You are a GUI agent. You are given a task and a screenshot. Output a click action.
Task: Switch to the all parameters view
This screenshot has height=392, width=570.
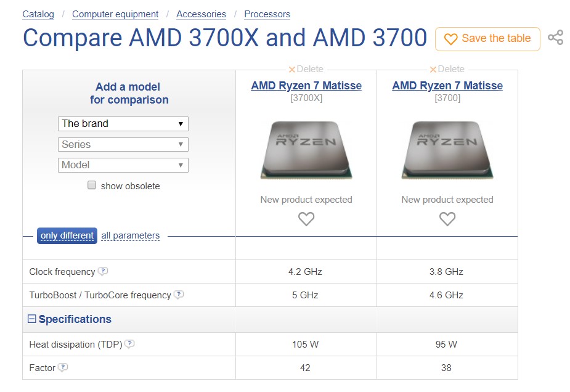point(131,235)
